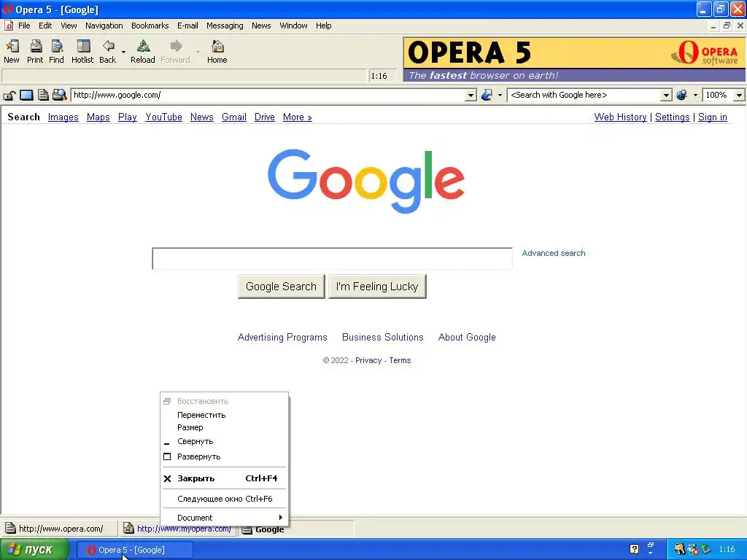This screenshot has height=560, width=747.
Task: Open the Images link
Action: [63, 117]
